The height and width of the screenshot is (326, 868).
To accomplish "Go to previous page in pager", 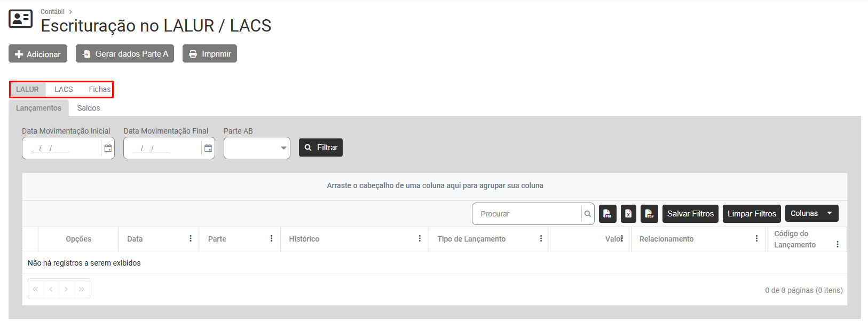I will coord(51,289).
